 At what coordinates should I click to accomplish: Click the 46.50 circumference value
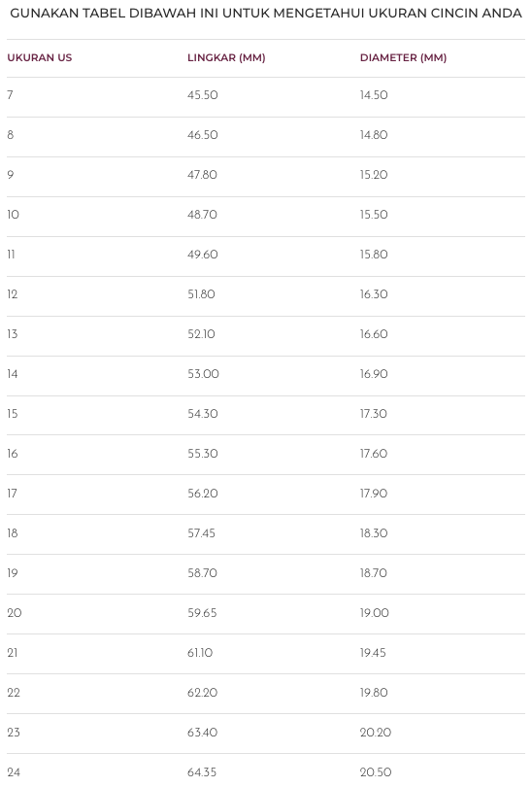(x=203, y=135)
